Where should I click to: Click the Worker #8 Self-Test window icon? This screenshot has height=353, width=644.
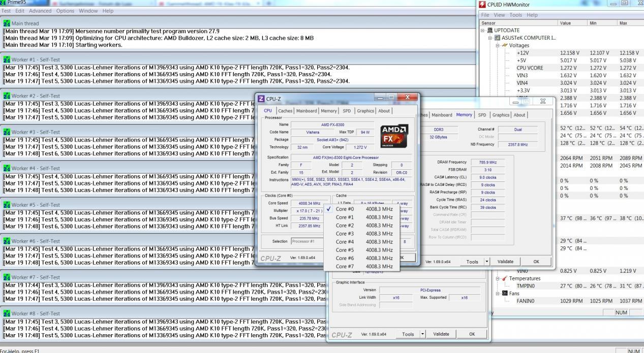[7, 313]
